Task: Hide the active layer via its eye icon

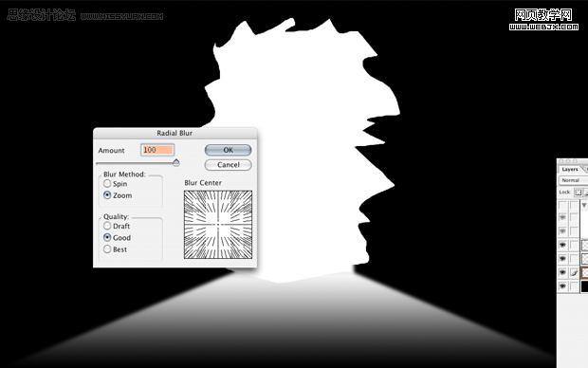Action: pos(562,273)
